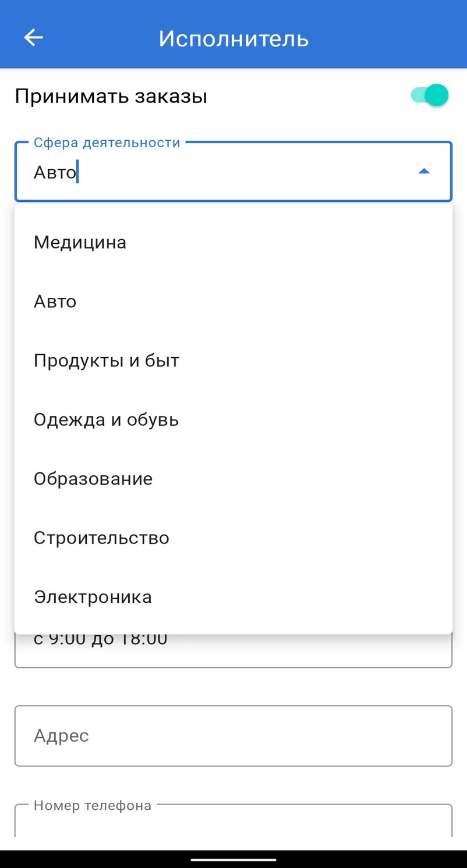Choose Авто in the dropdown list
This screenshot has height=868, width=467.
click(233, 301)
